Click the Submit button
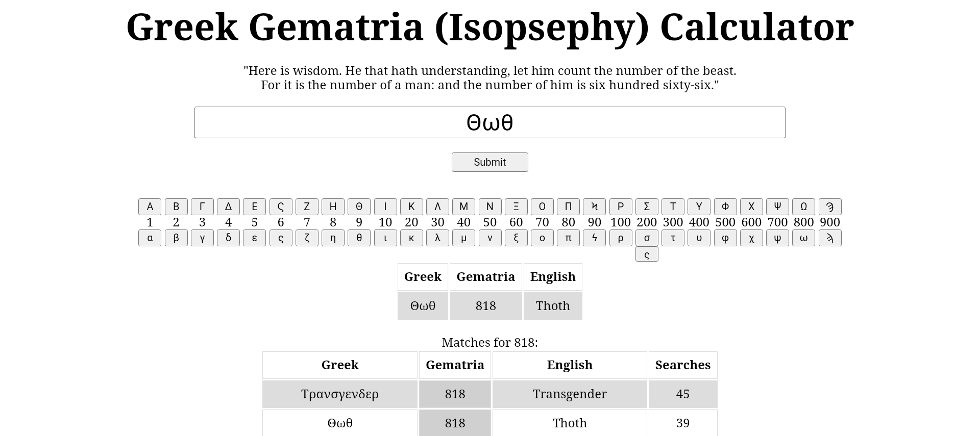The image size is (980, 436). tap(489, 162)
